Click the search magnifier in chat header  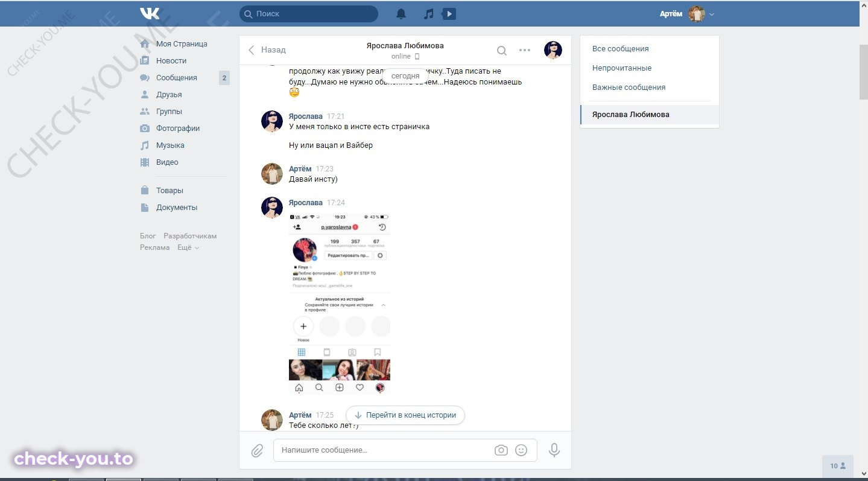pyautogui.click(x=502, y=51)
